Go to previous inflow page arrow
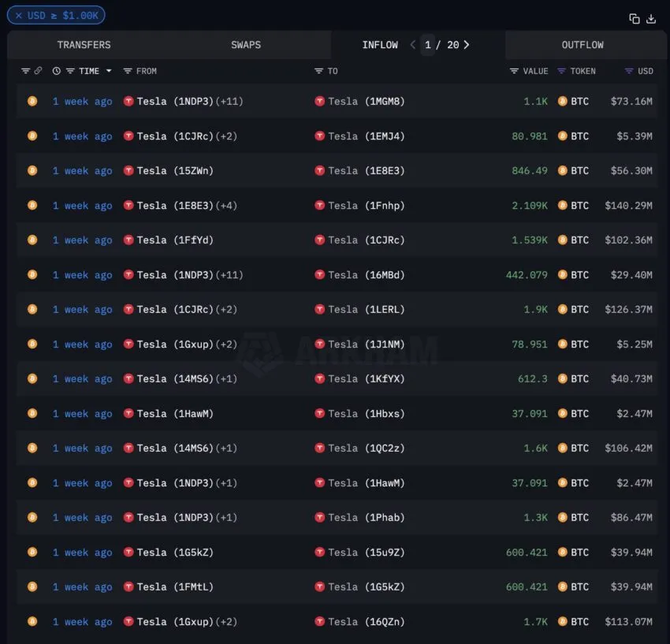 412,45
